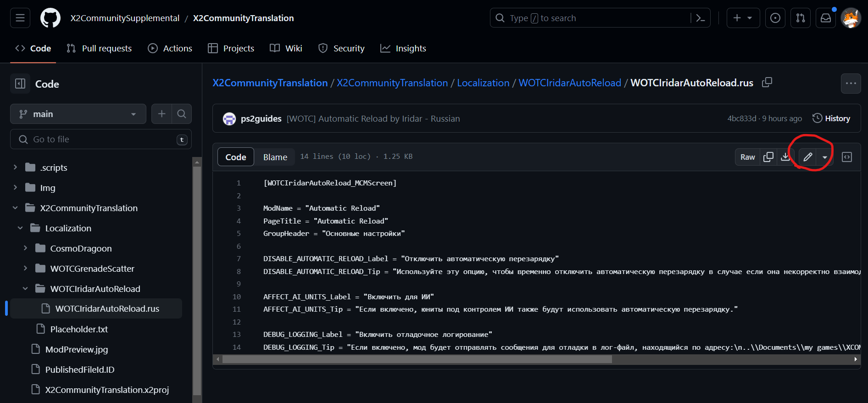Open commit message Automatic Reload by Iridar
This screenshot has height=403, width=868.
point(373,118)
